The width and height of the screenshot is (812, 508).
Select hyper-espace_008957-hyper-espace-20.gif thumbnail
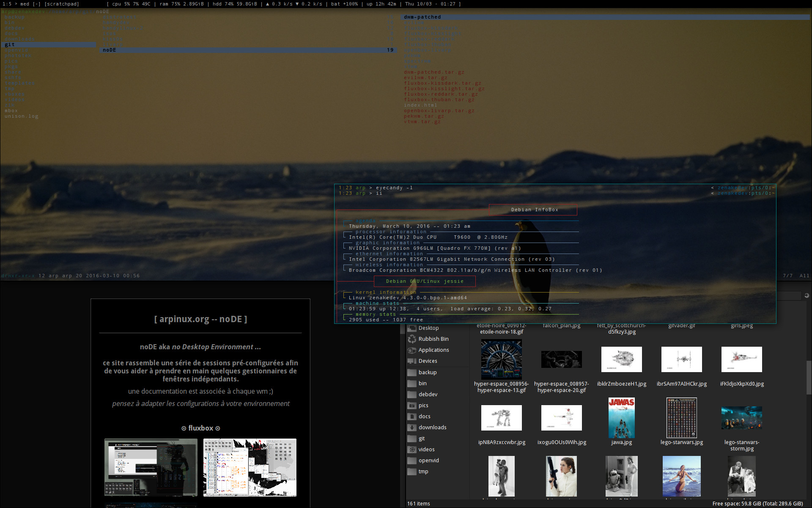click(x=562, y=359)
